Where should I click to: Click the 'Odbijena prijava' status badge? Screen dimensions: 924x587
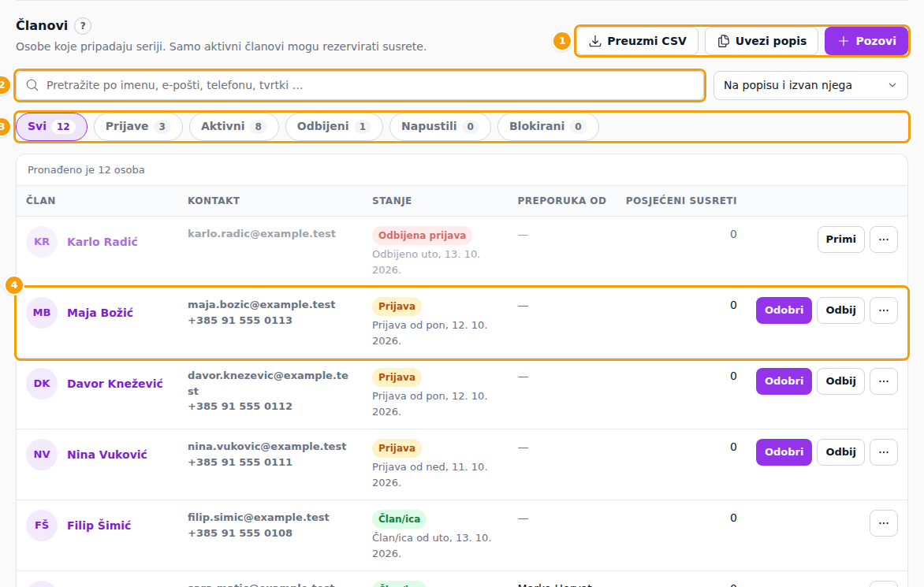pyautogui.click(x=422, y=236)
